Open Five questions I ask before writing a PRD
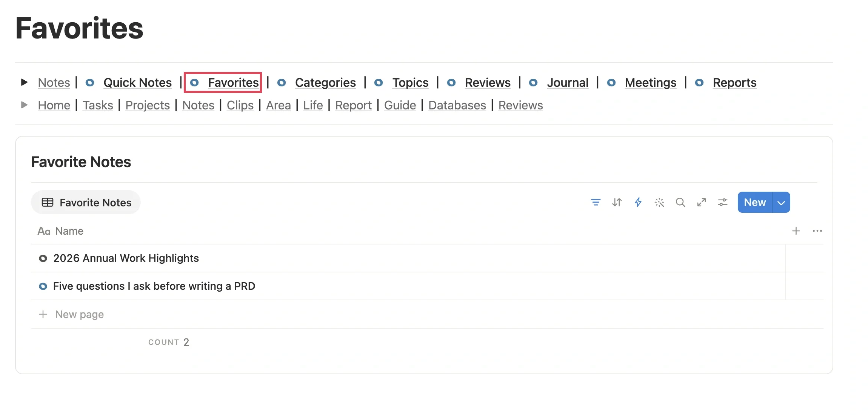868x415 pixels. 154,286
